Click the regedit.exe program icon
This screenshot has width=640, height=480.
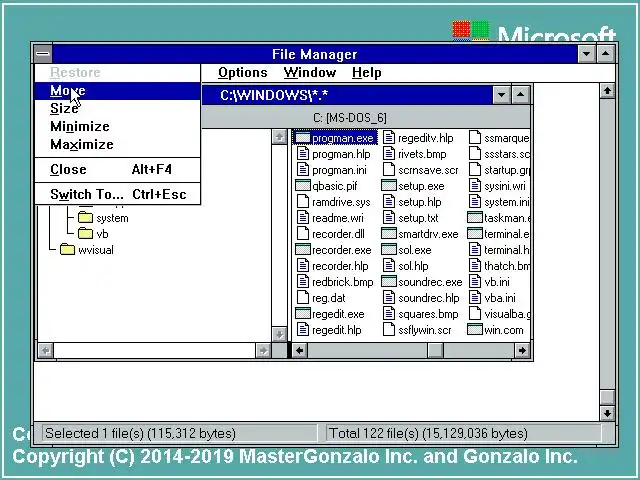(x=302, y=313)
